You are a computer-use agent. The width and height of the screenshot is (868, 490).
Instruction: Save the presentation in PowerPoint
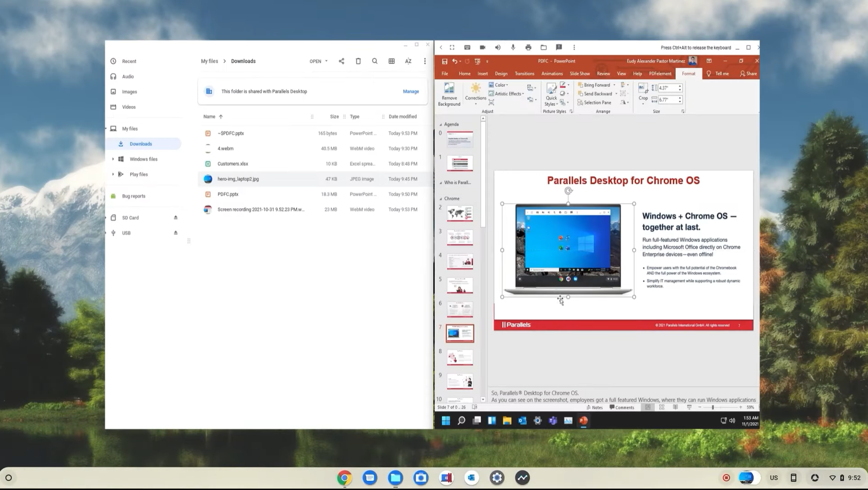(x=444, y=61)
